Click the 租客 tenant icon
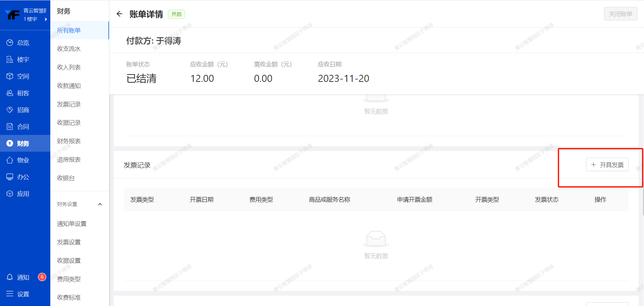This screenshot has height=306, width=644. click(10, 93)
